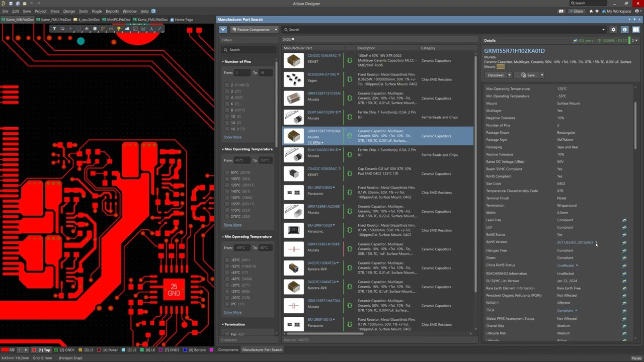Image resolution: width=644 pixels, height=362 pixels.
Task: Click Show More under Number of Pins
Action: pos(232,137)
